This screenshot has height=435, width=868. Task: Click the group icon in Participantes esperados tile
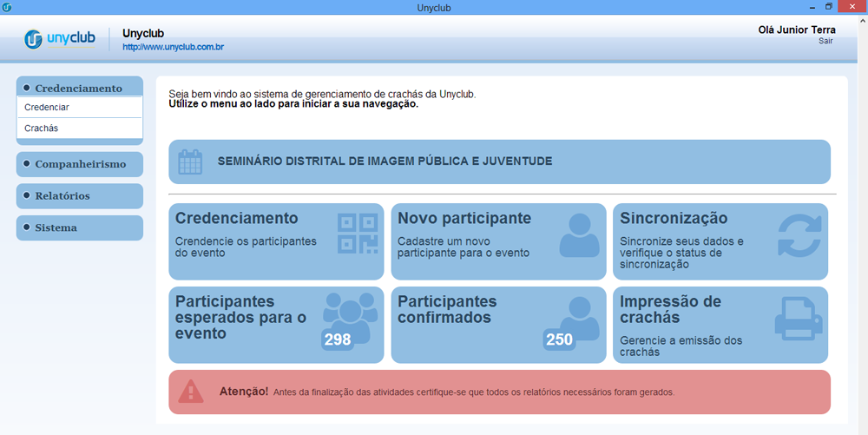tap(352, 313)
